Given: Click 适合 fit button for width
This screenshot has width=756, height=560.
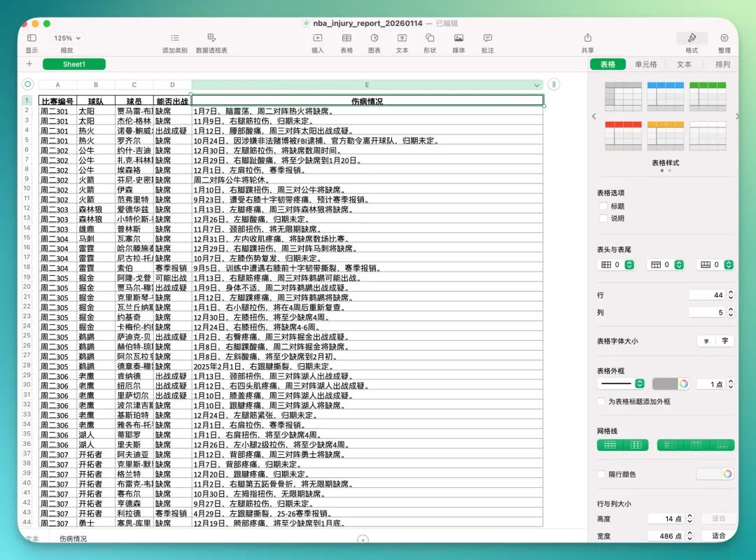Looking at the screenshot, I should (718, 536).
